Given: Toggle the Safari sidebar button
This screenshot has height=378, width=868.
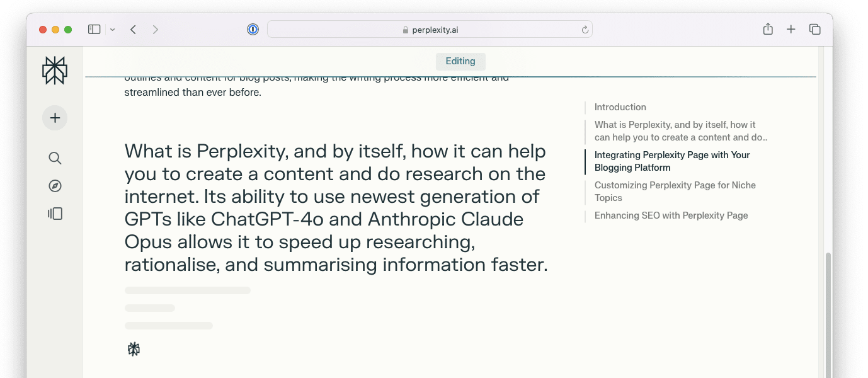Looking at the screenshot, I should tap(94, 30).
